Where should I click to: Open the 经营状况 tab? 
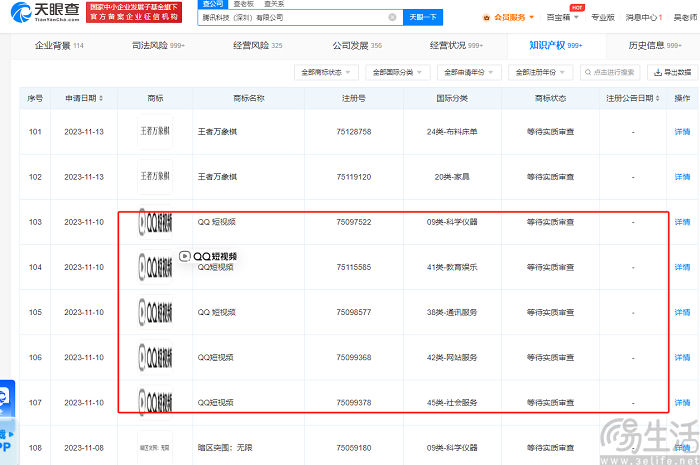coord(456,46)
